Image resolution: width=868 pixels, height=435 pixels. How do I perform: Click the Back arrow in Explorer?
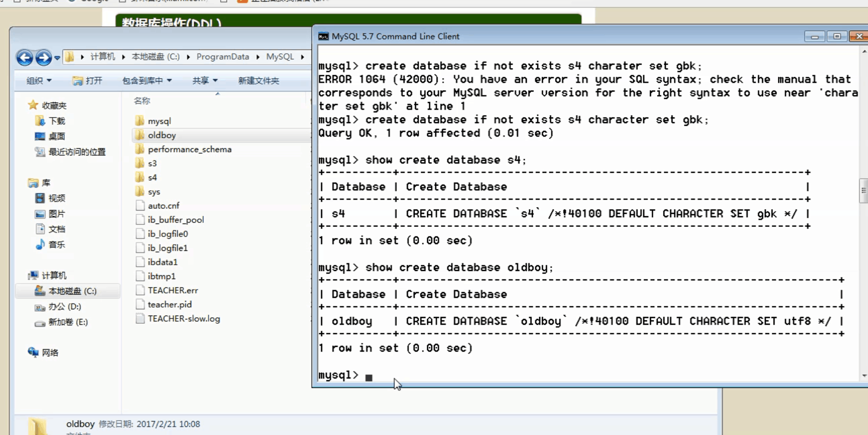(24, 58)
